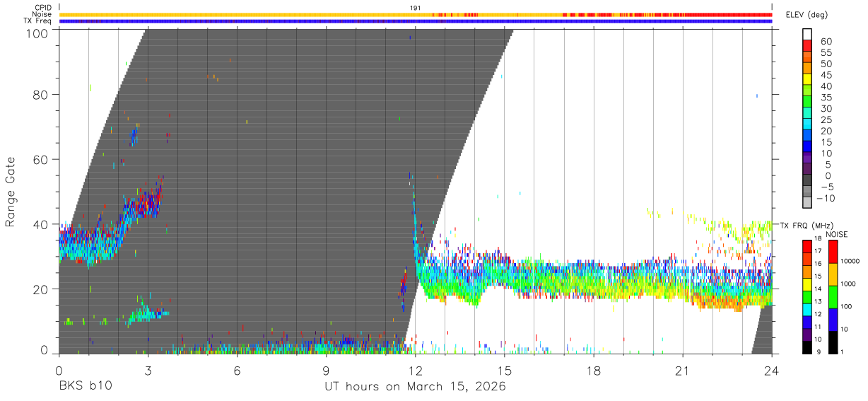Click the 'CPID' row label
This screenshot has width=868, height=401.
tap(43, 8)
